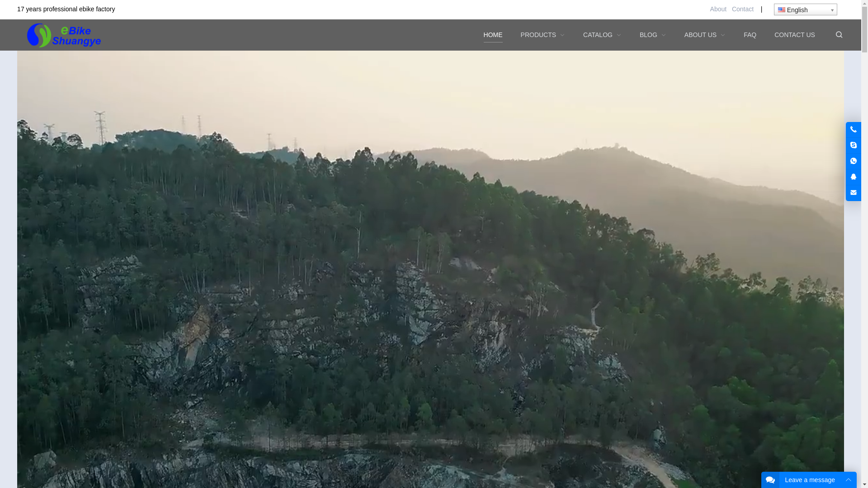Go to the HOME menu item
The width and height of the screenshot is (868, 488).
click(x=493, y=35)
